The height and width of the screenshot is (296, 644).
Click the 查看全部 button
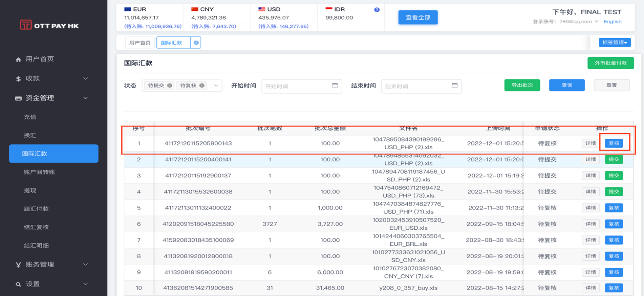418,17
